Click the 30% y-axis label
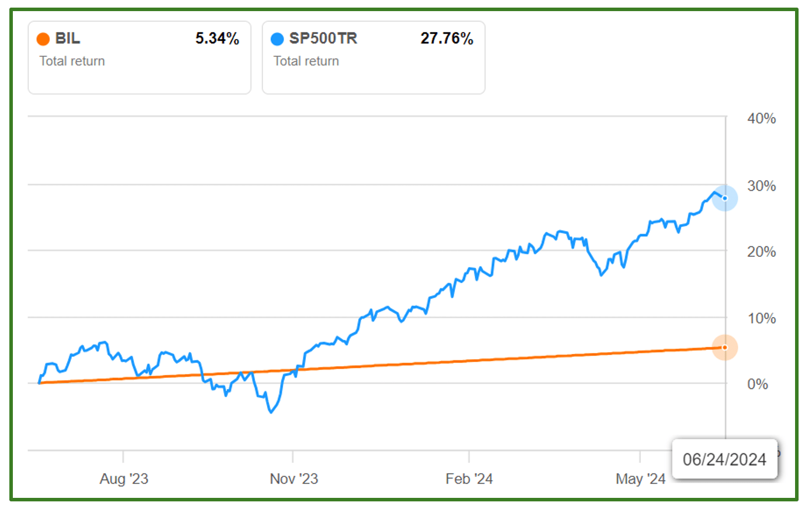 click(x=761, y=186)
